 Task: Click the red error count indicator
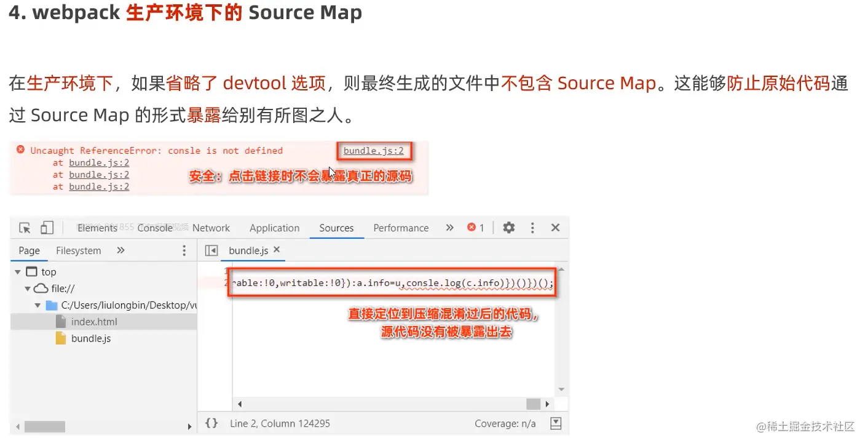[475, 228]
